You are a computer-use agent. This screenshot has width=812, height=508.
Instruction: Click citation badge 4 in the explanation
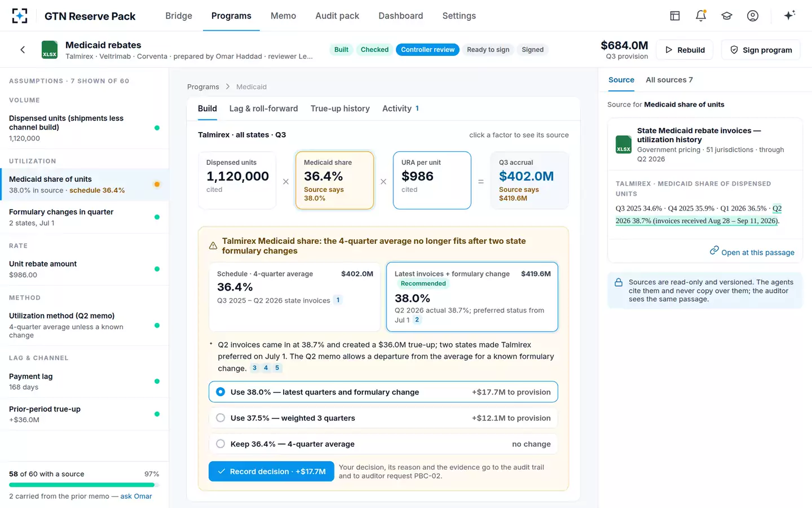click(x=266, y=368)
